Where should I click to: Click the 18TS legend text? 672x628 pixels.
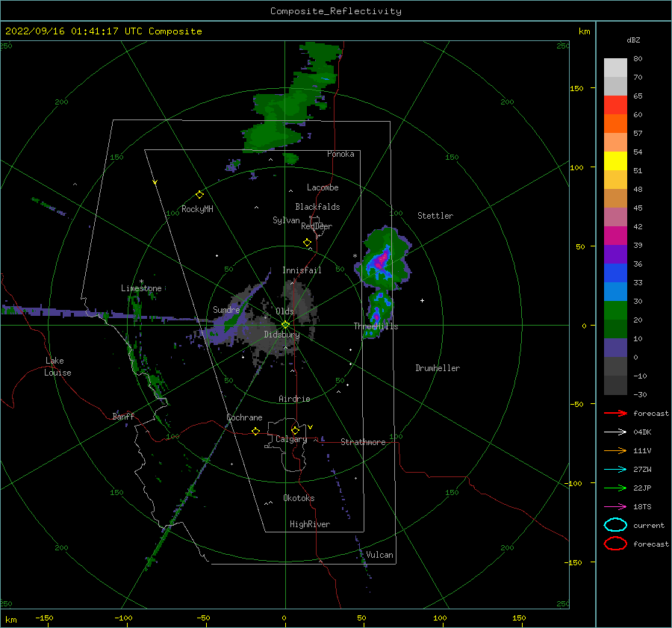642,507
